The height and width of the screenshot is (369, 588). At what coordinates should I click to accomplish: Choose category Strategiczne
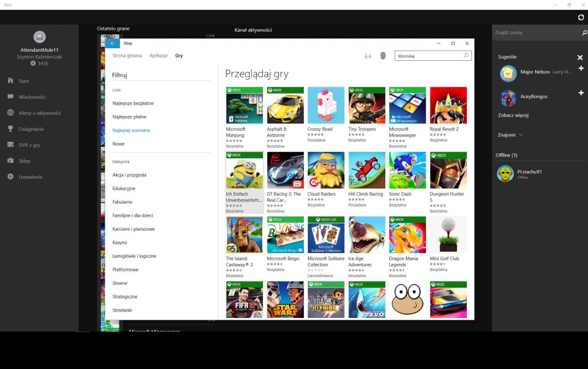tap(125, 297)
